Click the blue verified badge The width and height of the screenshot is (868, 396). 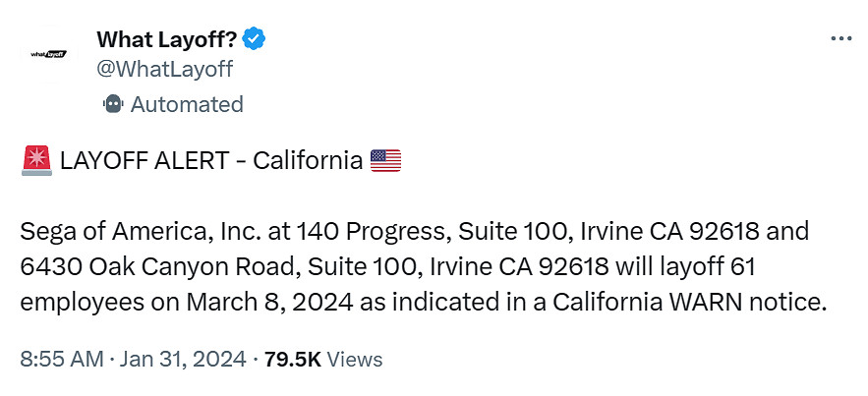pos(254,39)
